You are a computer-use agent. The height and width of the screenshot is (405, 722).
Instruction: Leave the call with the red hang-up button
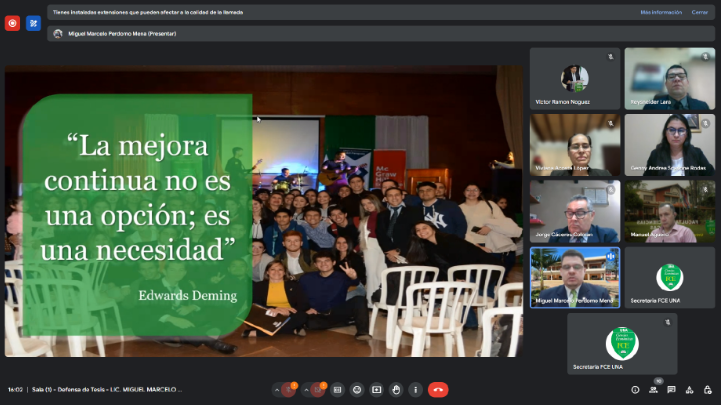pos(438,390)
